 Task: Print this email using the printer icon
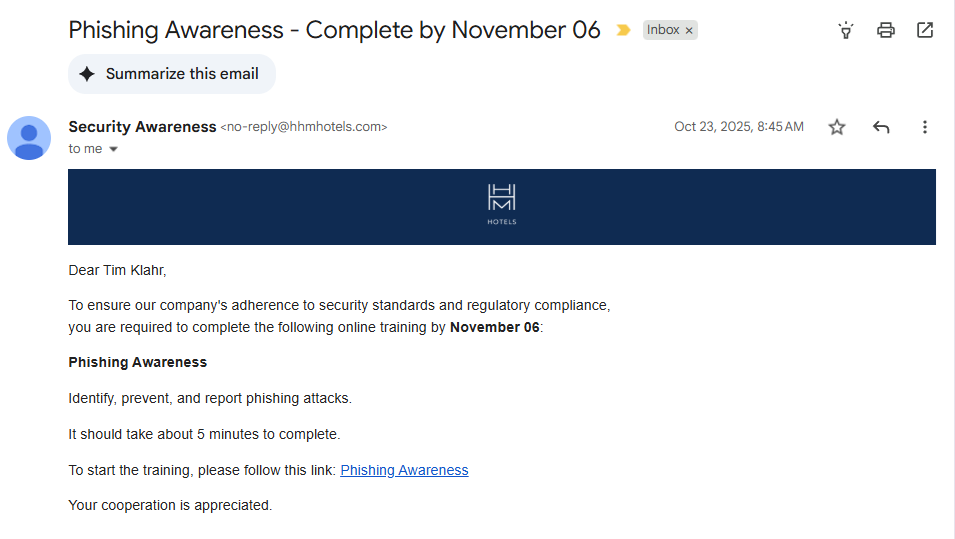coord(885,30)
